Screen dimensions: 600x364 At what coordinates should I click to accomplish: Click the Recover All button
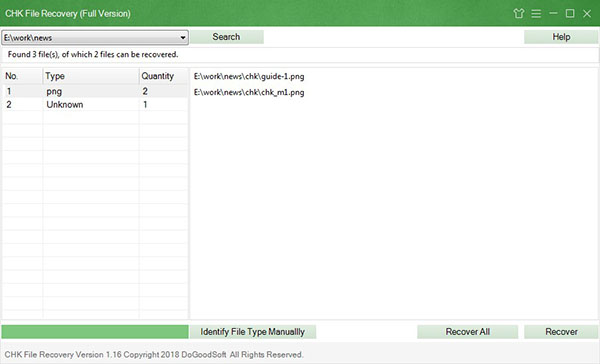click(468, 331)
